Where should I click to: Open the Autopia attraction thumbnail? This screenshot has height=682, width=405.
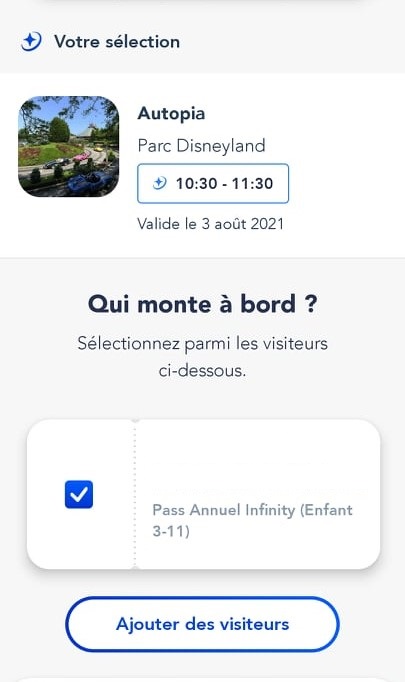point(69,147)
